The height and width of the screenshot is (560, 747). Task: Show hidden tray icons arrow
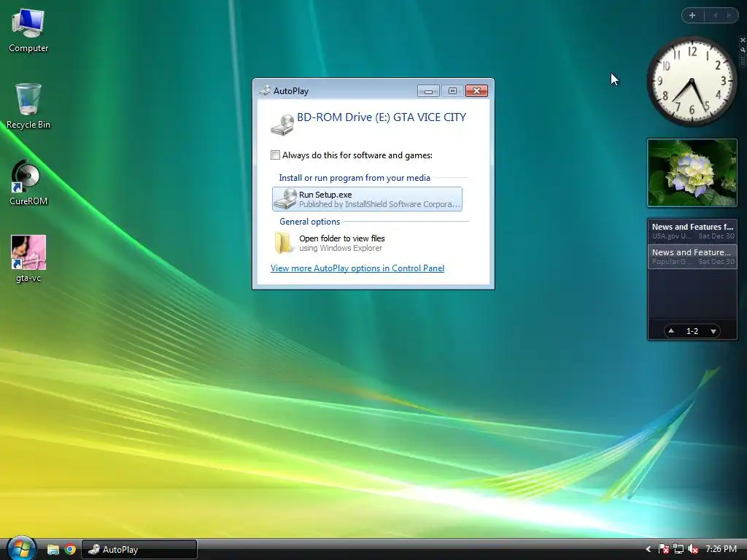[x=649, y=550]
